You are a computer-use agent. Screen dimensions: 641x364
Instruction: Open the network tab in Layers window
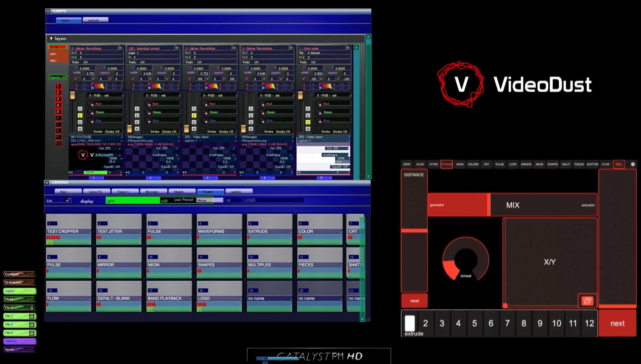[x=94, y=20]
